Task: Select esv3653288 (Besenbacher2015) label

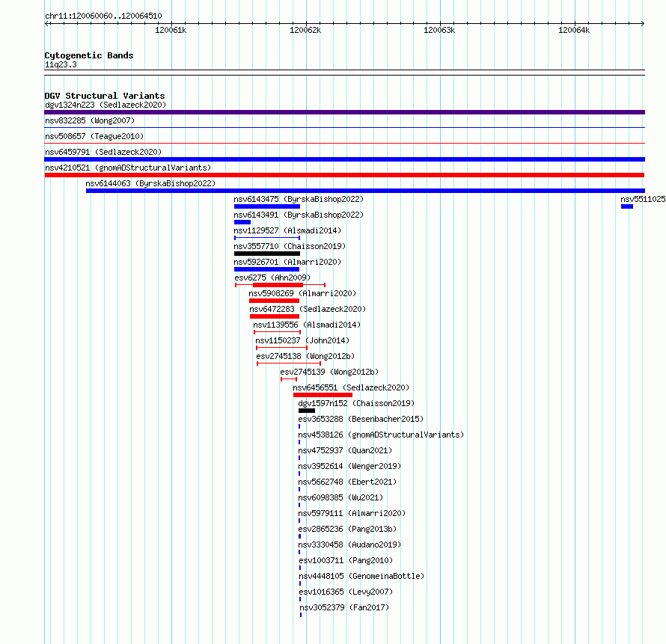Action: coord(361,419)
